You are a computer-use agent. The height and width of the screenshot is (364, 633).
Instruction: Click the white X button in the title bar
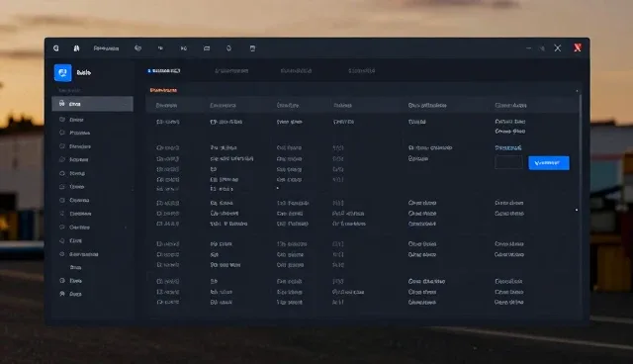pyautogui.click(x=558, y=48)
